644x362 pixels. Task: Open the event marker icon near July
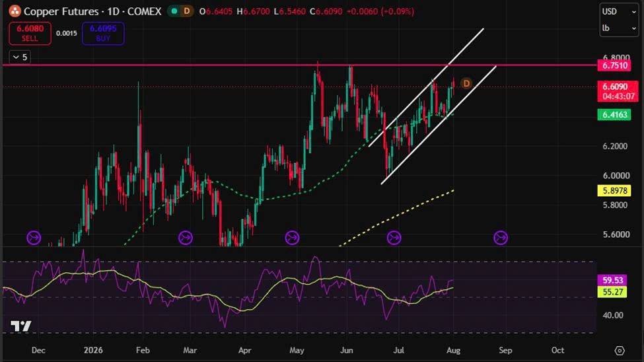click(394, 238)
